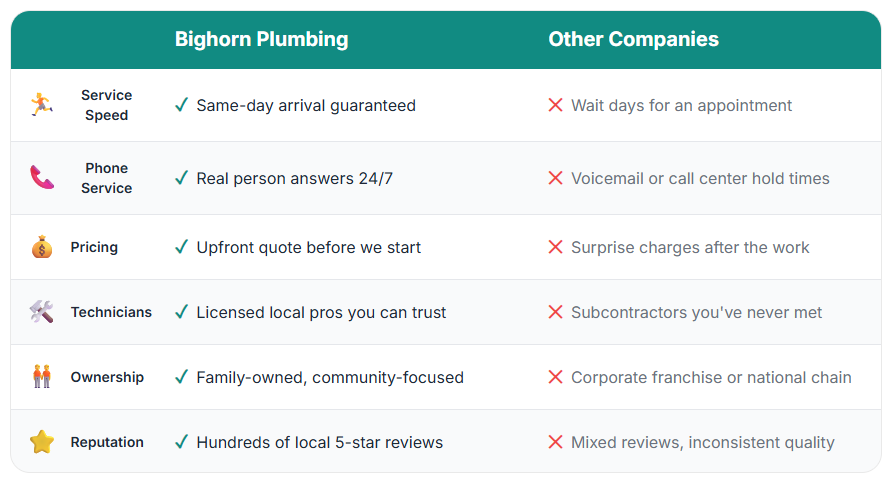The image size is (891, 483).
Task: Select the Other Companies column header
Action: [633, 40]
